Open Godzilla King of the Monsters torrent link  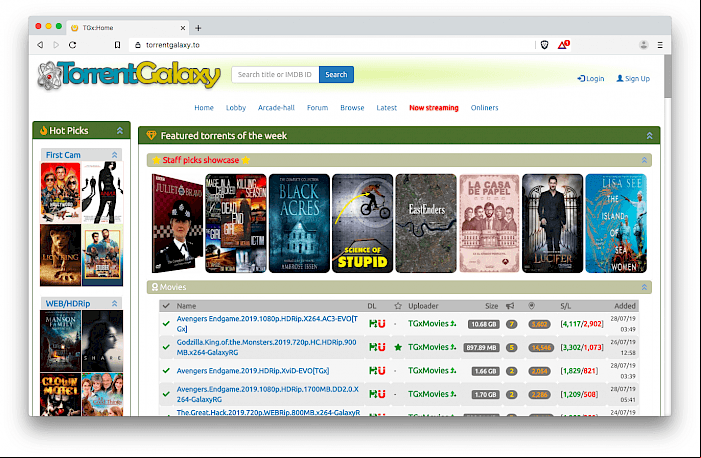point(266,347)
